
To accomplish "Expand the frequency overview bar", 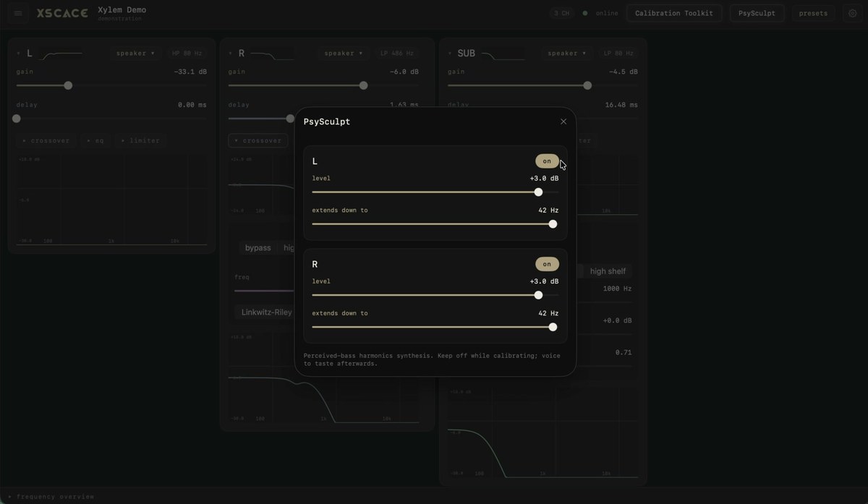I will 51,497.
